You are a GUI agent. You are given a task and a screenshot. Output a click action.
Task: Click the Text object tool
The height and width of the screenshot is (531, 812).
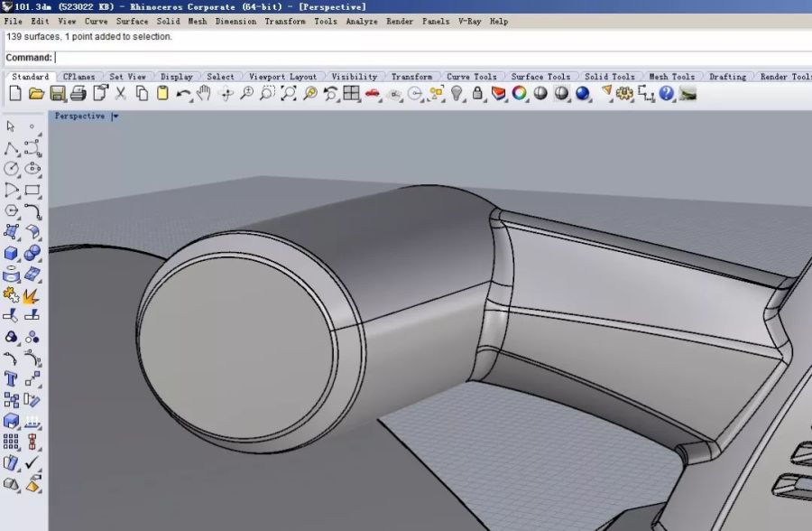[11, 378]
